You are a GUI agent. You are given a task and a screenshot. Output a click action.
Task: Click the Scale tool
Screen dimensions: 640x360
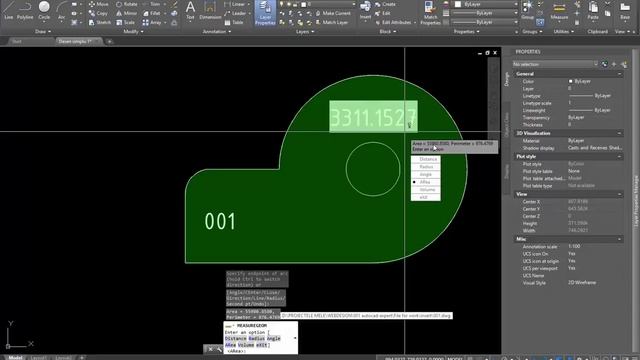pos(125,22)
